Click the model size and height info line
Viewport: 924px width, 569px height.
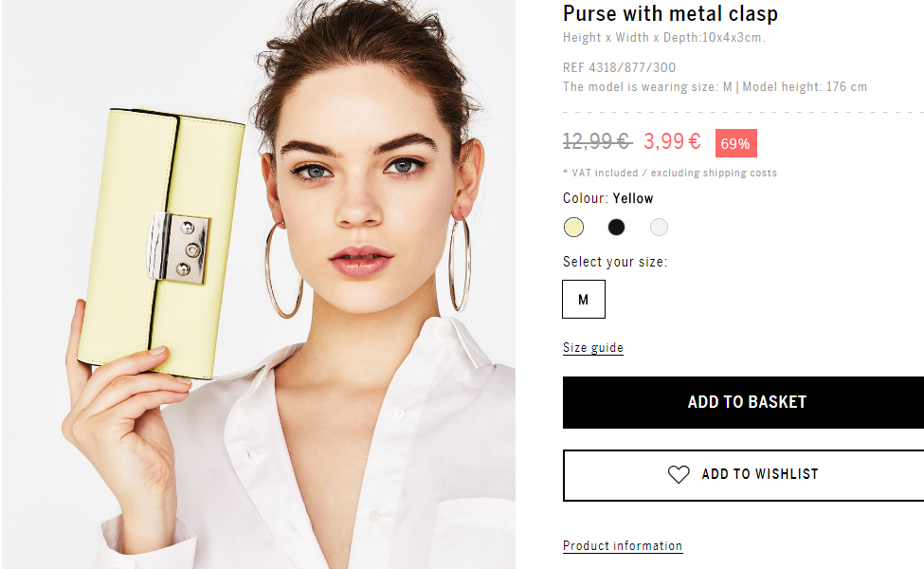(x=715, y=87)
